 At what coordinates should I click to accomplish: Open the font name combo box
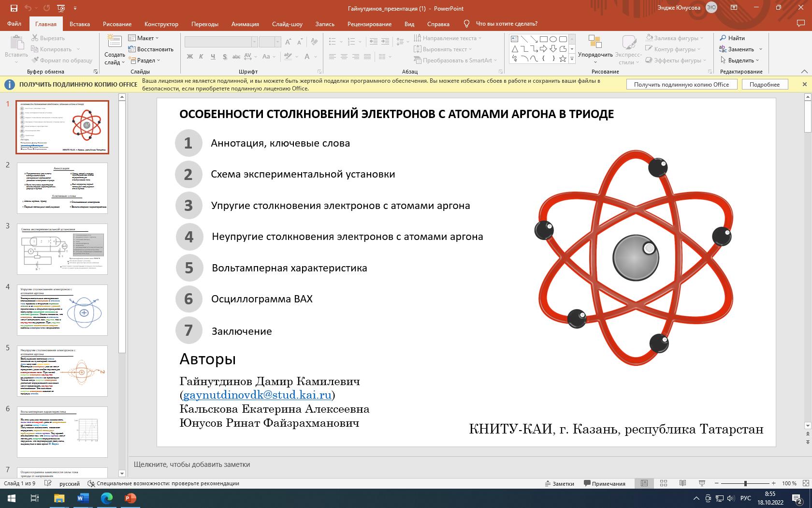[221, 42]
